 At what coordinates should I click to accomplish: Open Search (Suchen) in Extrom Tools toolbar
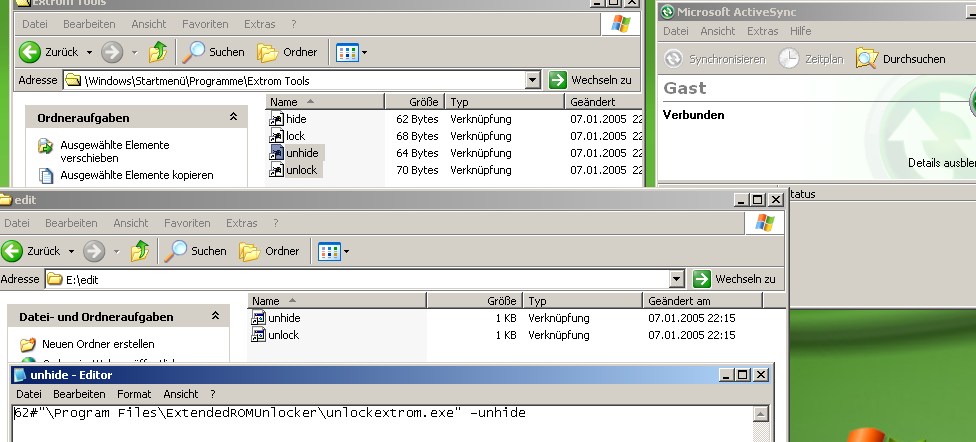tap(214, 52)
